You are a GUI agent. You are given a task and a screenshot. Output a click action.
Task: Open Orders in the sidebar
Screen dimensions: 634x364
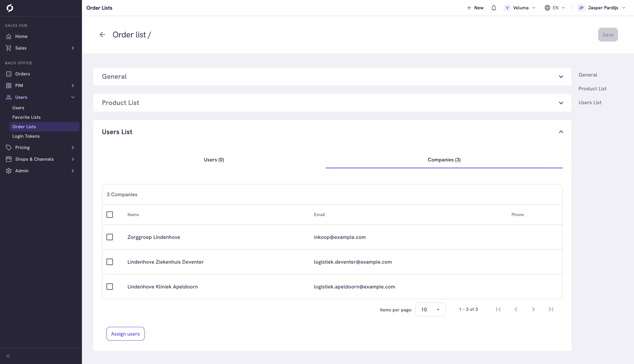point(41,74)
